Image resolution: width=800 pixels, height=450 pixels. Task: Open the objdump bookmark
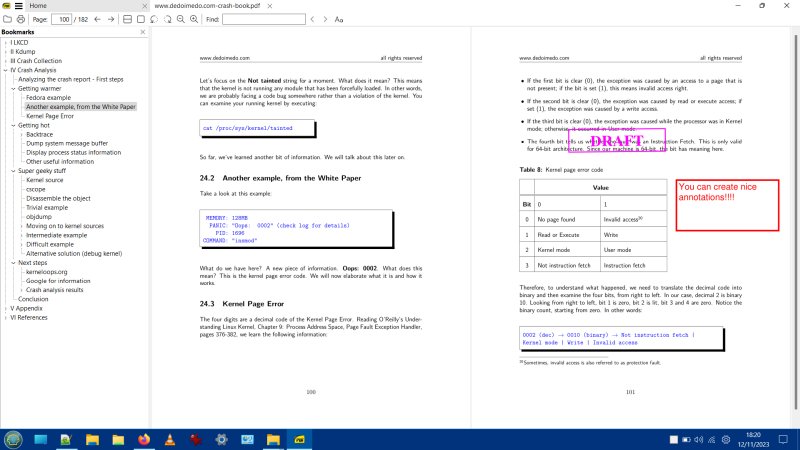39,217
